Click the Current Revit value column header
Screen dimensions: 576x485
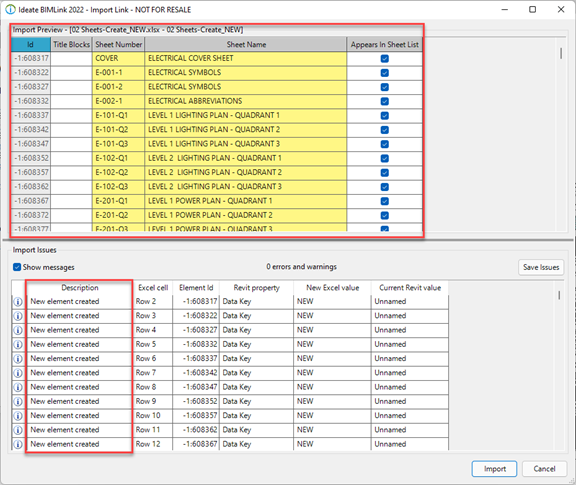click(x=410, y=288)
